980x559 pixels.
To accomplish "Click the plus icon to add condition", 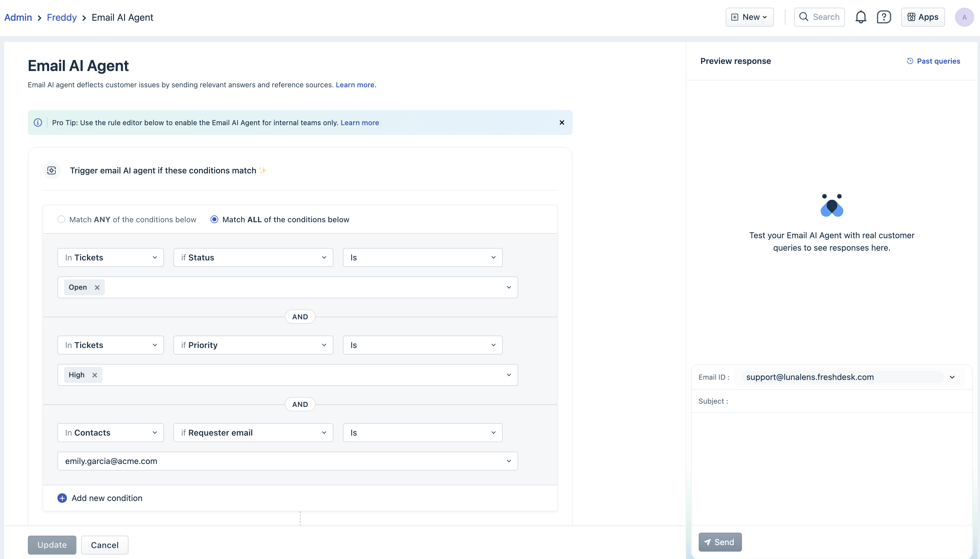I will (62, 498).
